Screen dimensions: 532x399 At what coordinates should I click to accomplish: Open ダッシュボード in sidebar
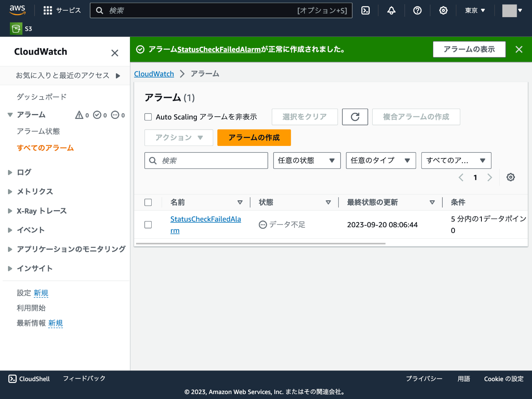(x=42, y=97)
